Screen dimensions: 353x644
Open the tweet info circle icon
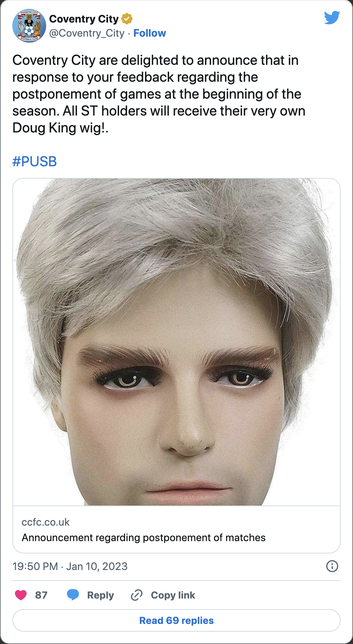(x=332, y=566)
